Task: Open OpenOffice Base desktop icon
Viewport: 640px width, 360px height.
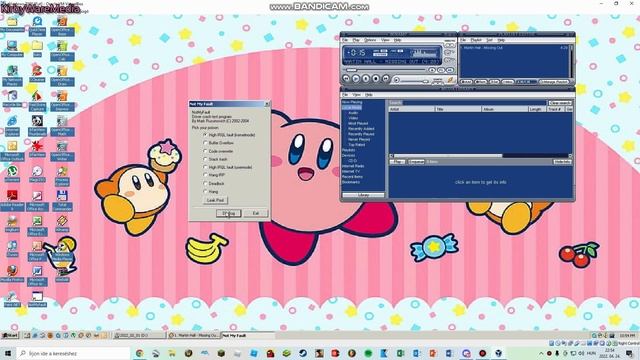Action: click(62, 25)
